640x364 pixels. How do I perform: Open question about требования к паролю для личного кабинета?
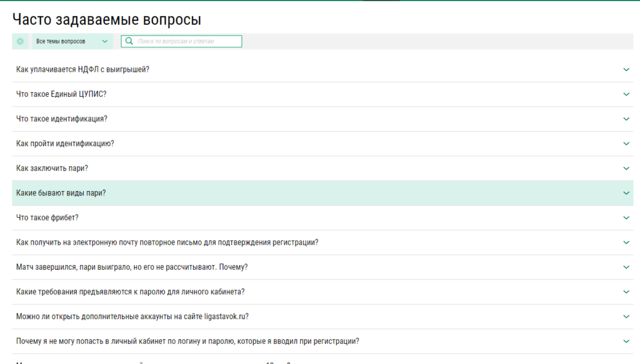(x=322, y=292)
